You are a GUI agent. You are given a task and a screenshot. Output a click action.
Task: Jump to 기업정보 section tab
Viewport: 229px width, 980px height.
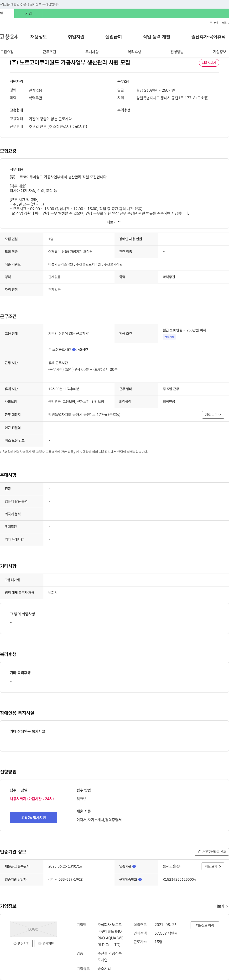click(219, 52)
